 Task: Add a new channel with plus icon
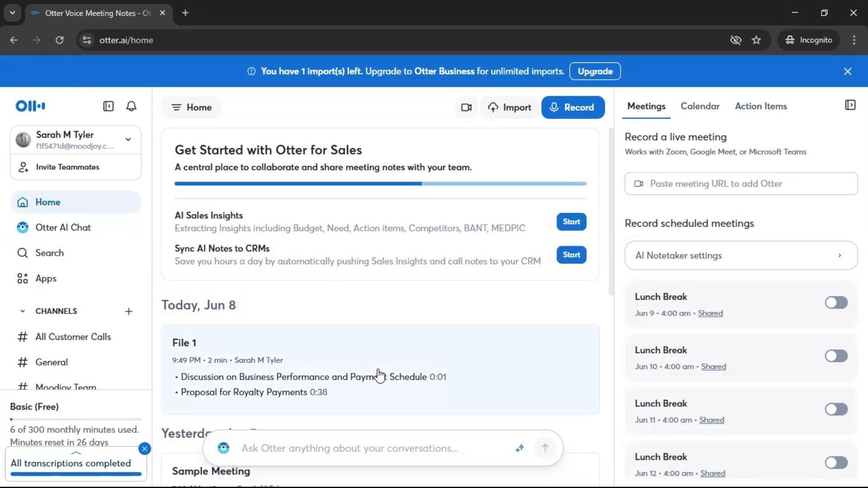129,311
